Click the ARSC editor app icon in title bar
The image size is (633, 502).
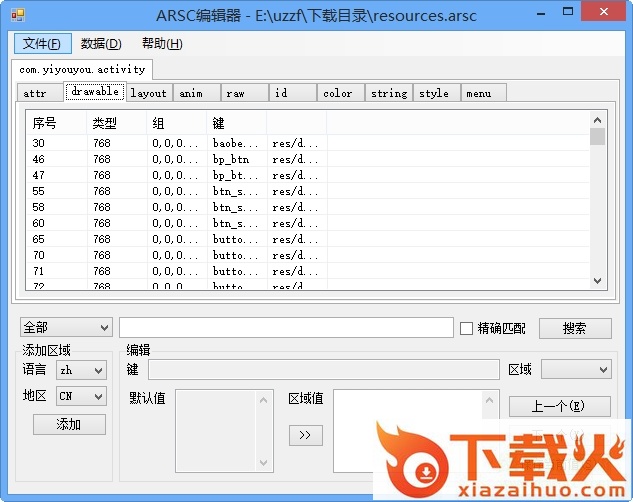coord(18,15)
